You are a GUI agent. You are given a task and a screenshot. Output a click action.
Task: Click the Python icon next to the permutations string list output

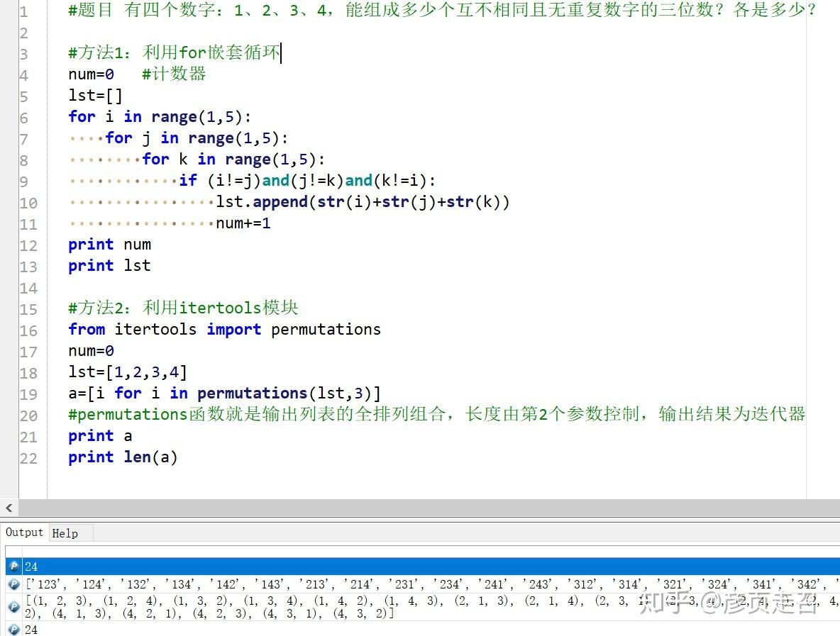[x=14, y=584]
